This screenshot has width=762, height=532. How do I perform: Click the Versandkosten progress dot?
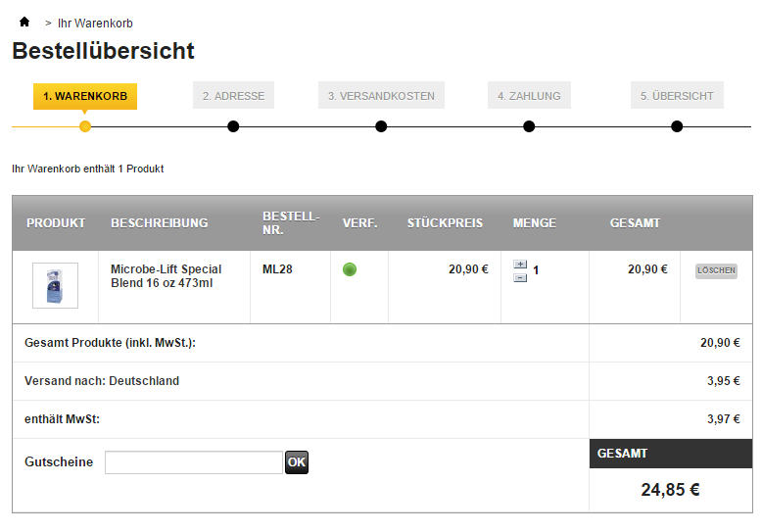[x=381, y=126]
